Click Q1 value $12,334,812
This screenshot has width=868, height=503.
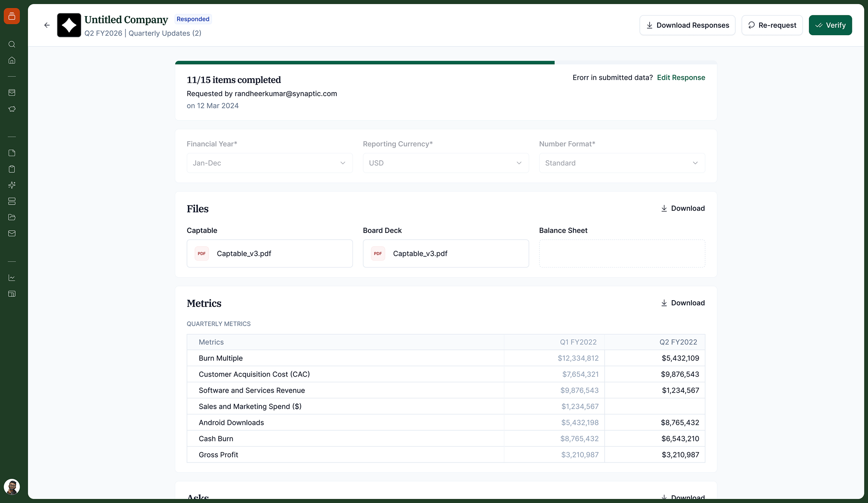coord(578,358)
